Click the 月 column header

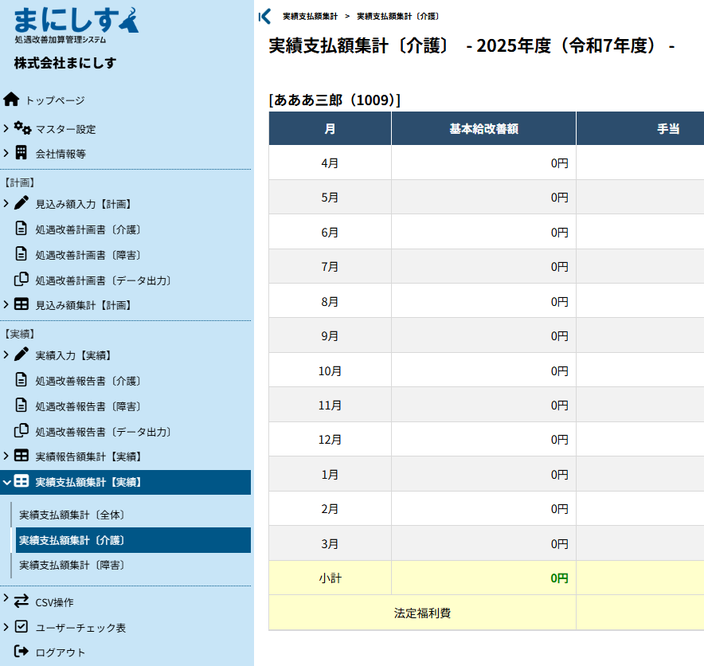tap(330, 129)
